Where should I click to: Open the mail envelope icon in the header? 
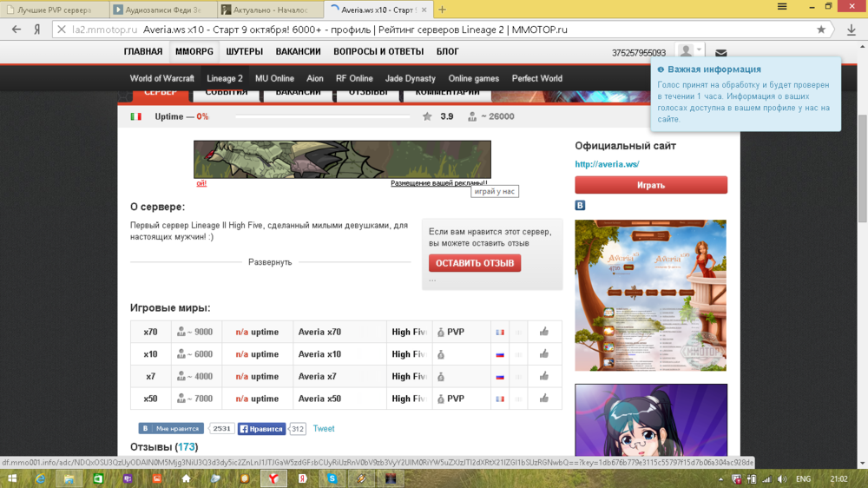pyautogui.click(x=720, y=53)
